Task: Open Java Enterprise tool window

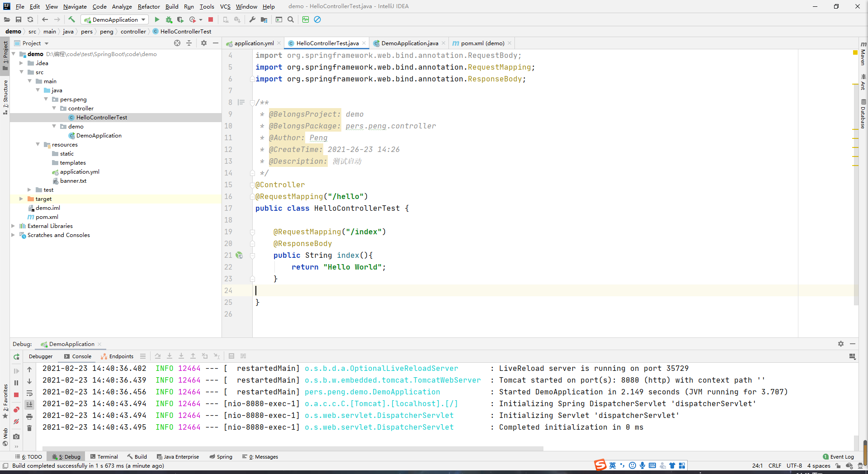Action: tap(178, 457)
